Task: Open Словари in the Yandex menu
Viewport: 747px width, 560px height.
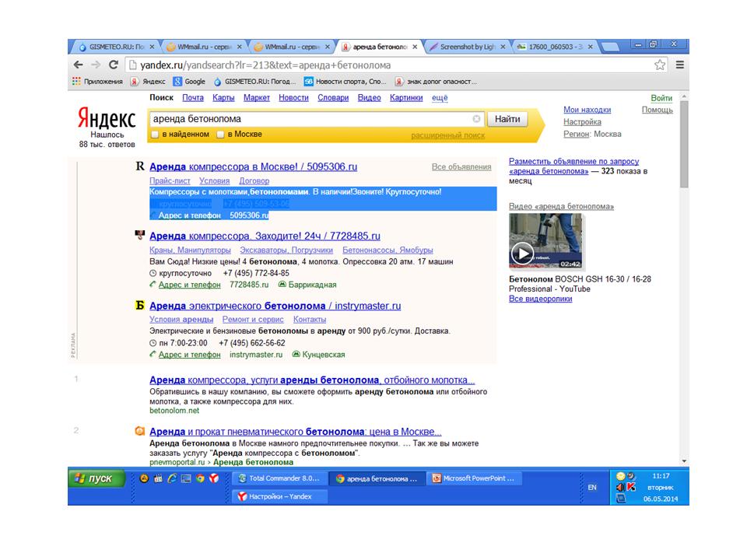Action: pyautogui.click(x=333, y=98)
